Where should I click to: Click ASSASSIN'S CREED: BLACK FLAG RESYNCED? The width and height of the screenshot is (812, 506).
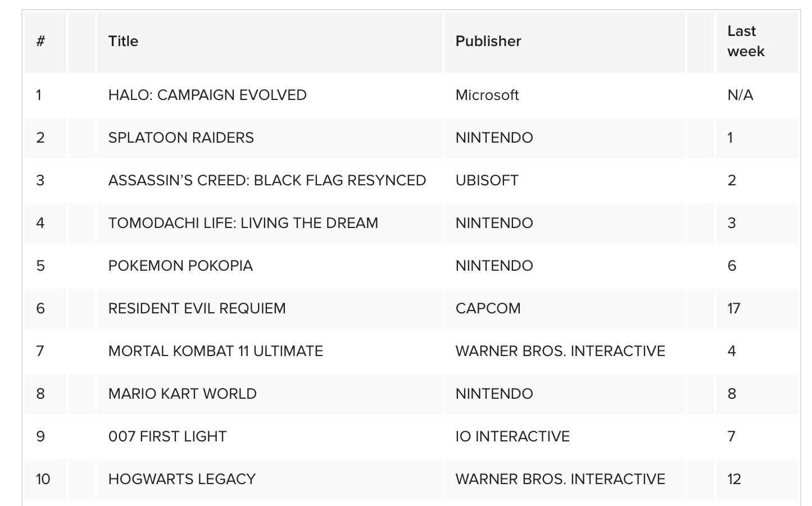[267, 180]
